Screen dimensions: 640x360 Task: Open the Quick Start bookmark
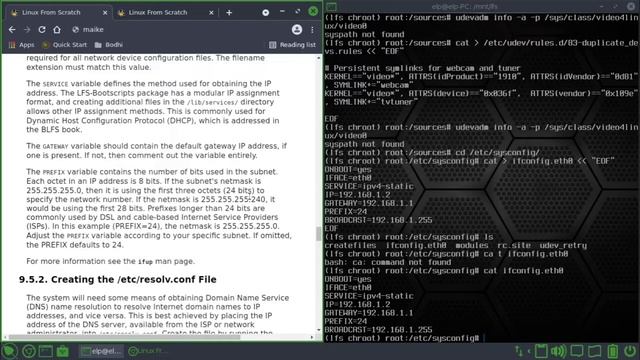(x=64, y=45)
